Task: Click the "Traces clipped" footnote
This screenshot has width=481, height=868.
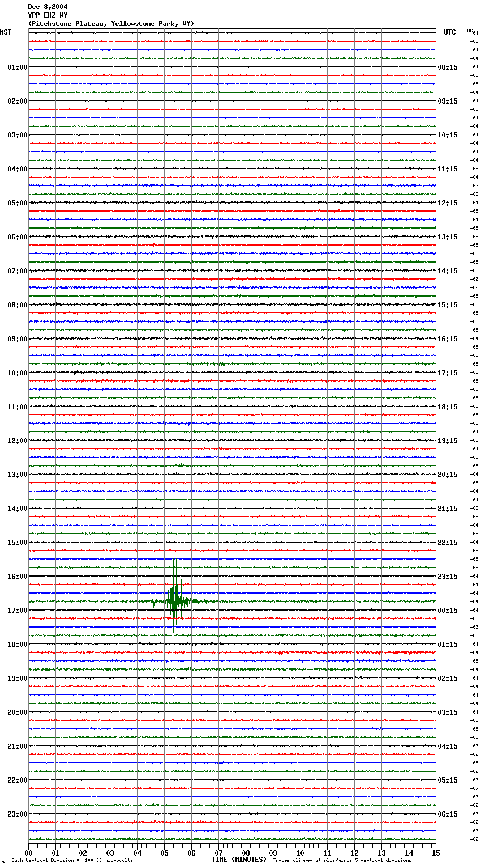Action: [342, 861]
